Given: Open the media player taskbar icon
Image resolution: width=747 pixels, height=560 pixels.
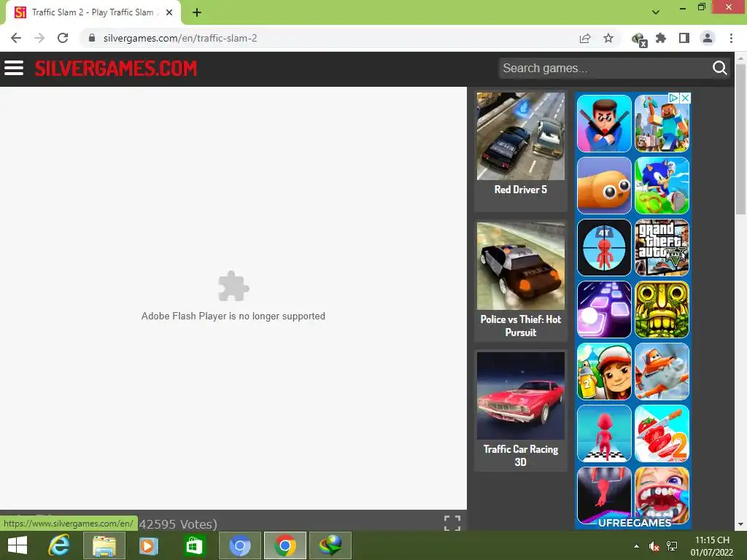Looking at the screenshot, I should click(149, 545).
